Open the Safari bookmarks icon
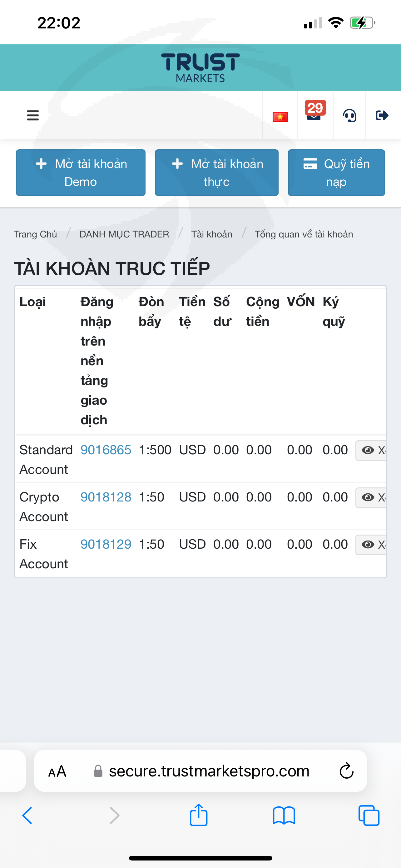This screenshot has height=868, width=401. click(x=284, y=815)
